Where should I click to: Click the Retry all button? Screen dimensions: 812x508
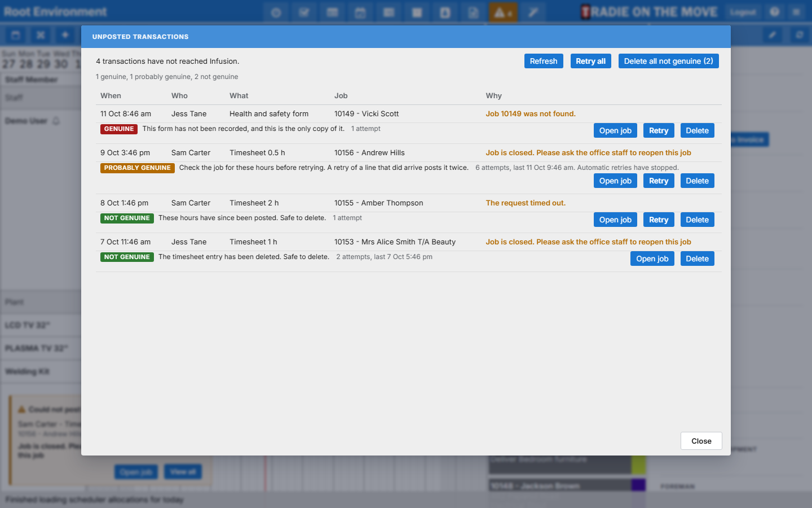pyautogui.click(x=590, y=61)
